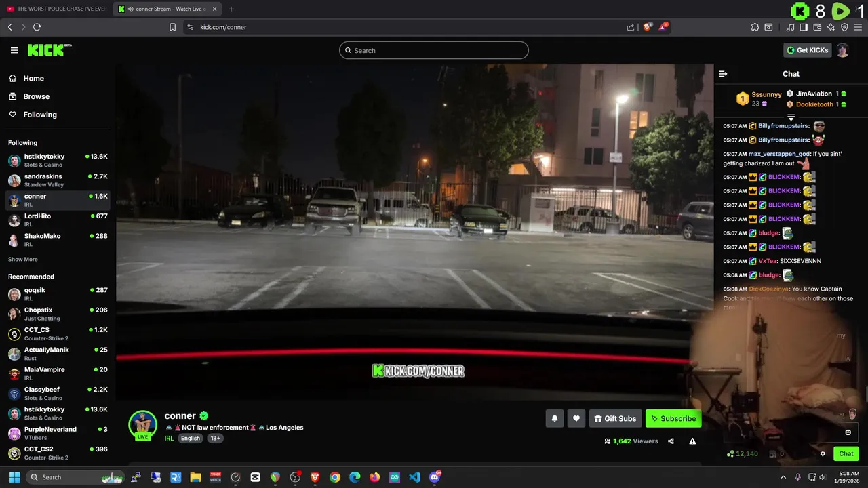Click the Brave Shields icon in address bar
This screenshot has width=868, height=488.
tap(648, 27)
